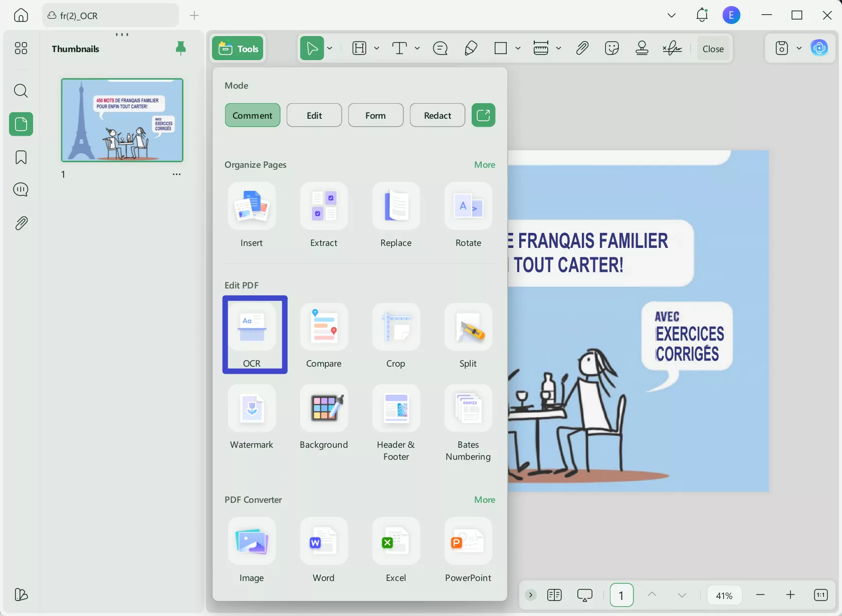Image resolution: width=842 pixels, height=616 pixels.
Task: Expand the rectangle shape dropdown arrow
Action: (x=518, y=49)
